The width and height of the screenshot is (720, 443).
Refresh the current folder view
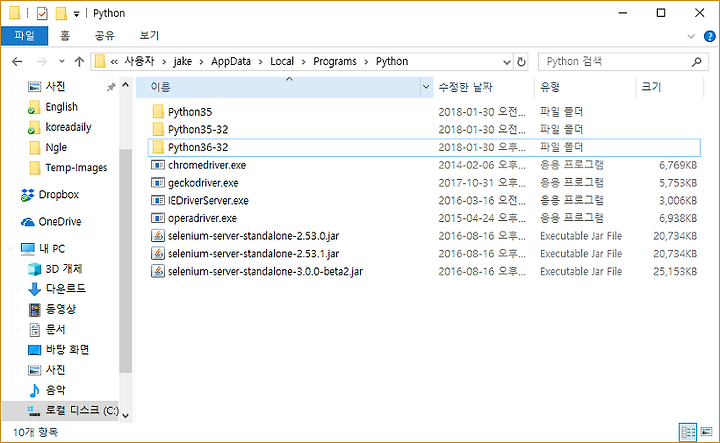[x=521, y=62]
